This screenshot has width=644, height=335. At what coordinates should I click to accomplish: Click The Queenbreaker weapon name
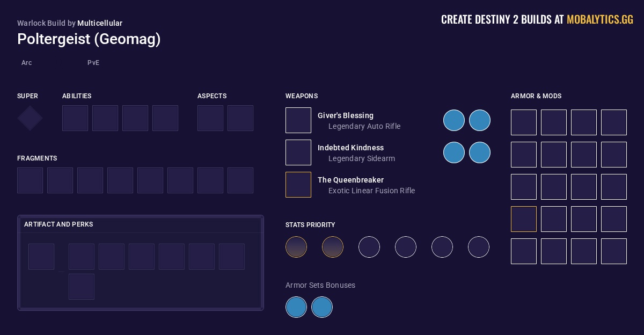(351, 180)
